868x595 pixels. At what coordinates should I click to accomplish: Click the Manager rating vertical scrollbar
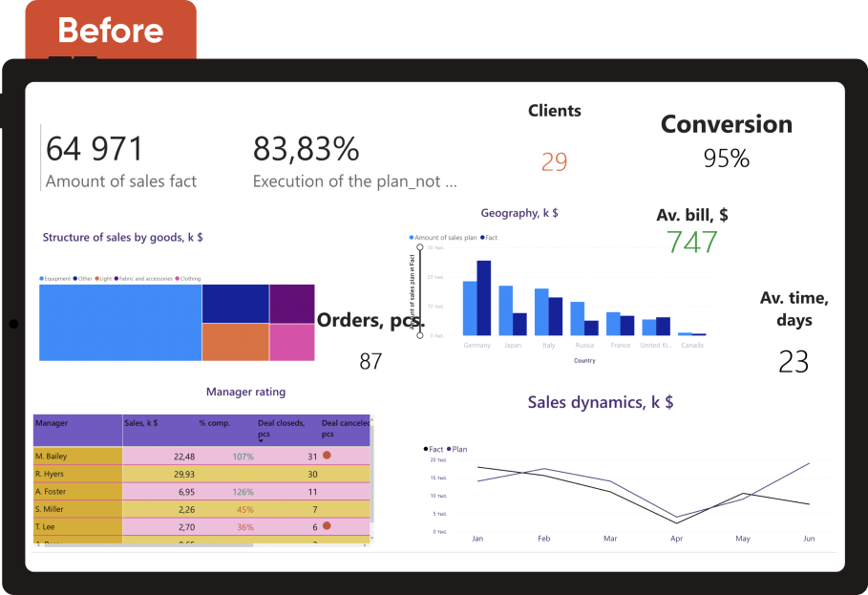pyautogui.click(x=371, y=476)
